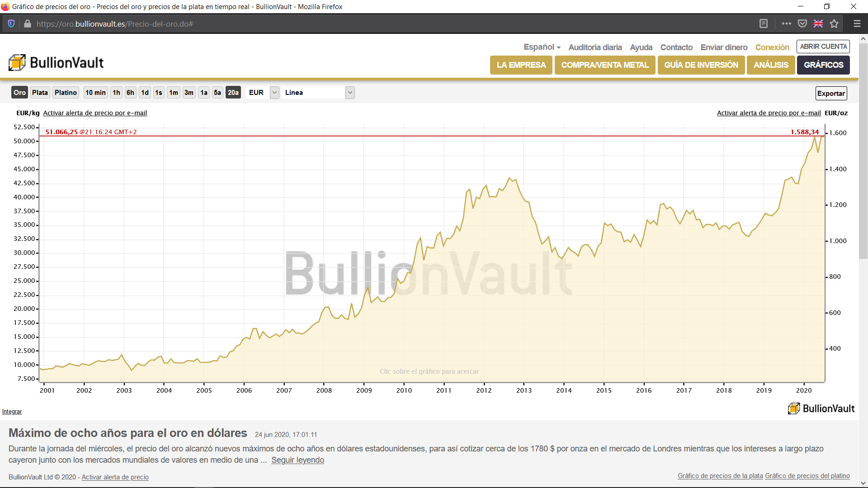Click the page vertical scrollbar thumb

pyautogui.click(x=863, y=151)
